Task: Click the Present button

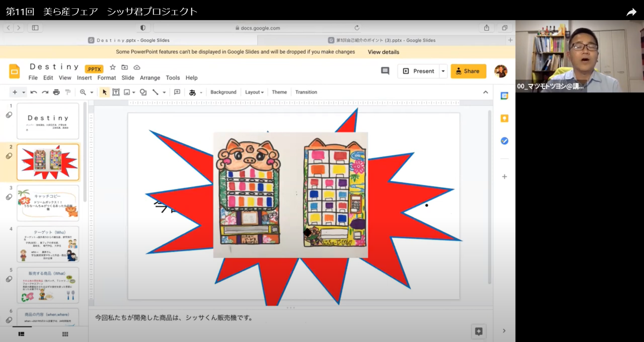Action: 419,71
